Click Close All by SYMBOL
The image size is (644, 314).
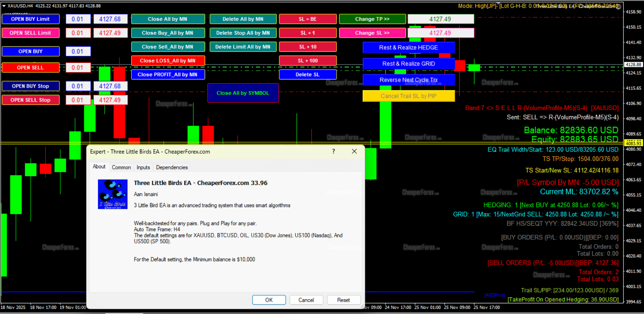click(x=243, y=93)
